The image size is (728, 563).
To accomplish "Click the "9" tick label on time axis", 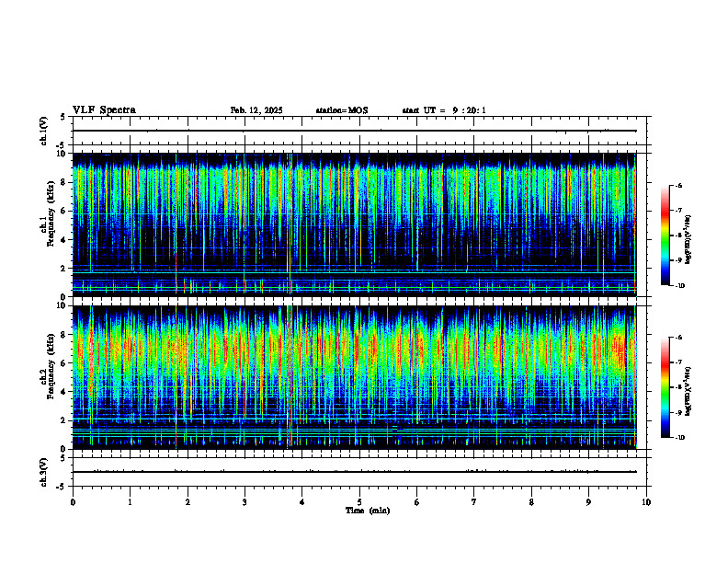I will tap(588, 502).
